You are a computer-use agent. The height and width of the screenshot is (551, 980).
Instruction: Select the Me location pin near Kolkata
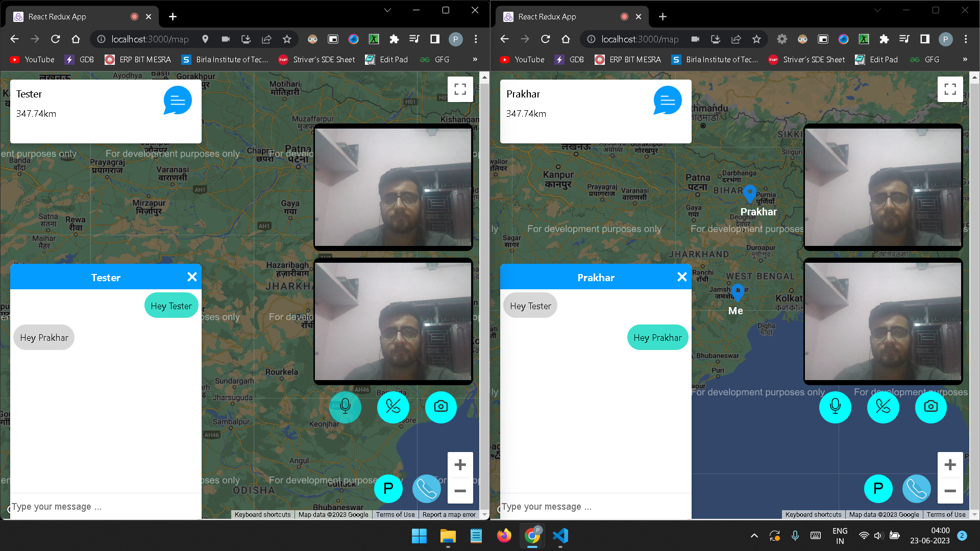pyautogui.click(x=737, y=292)
